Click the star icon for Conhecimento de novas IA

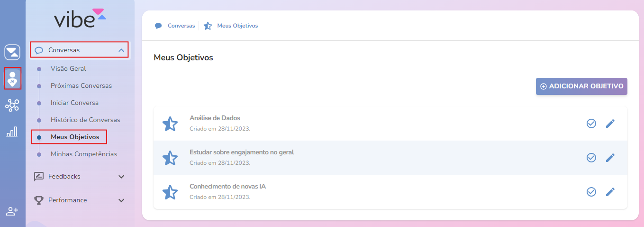(x=170, y=192)
